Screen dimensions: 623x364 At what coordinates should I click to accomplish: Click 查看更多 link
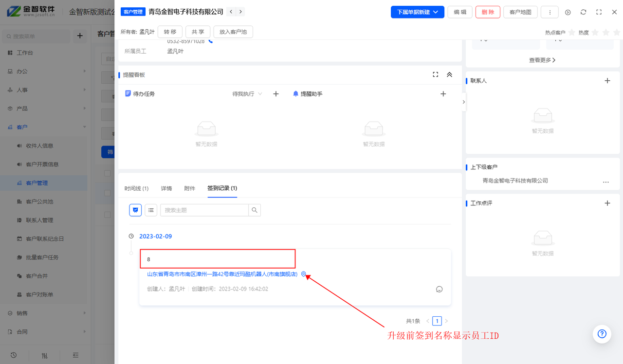[542, 60]
